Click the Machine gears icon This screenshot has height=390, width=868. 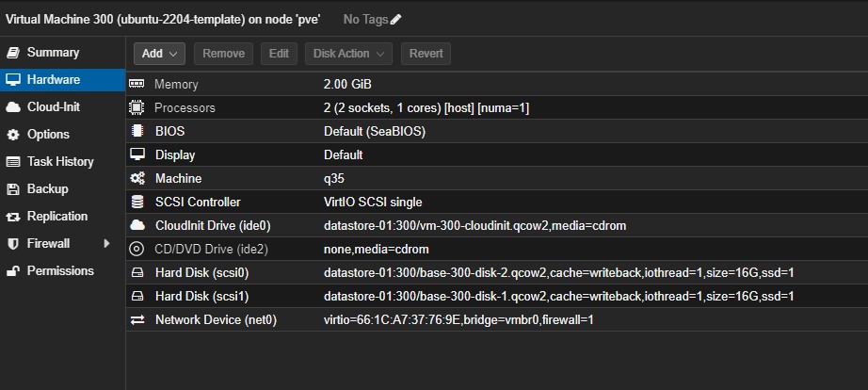[x=137, y=178]
